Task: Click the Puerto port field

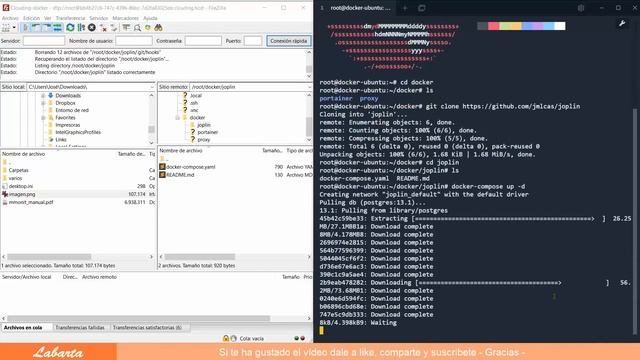Action: click(253, 41)
